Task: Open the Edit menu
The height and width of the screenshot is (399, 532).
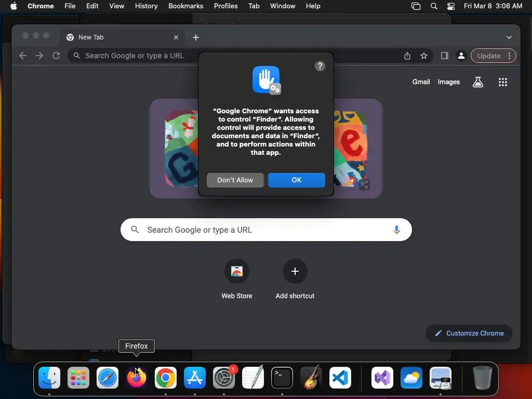Action: [x=92, y=6]
